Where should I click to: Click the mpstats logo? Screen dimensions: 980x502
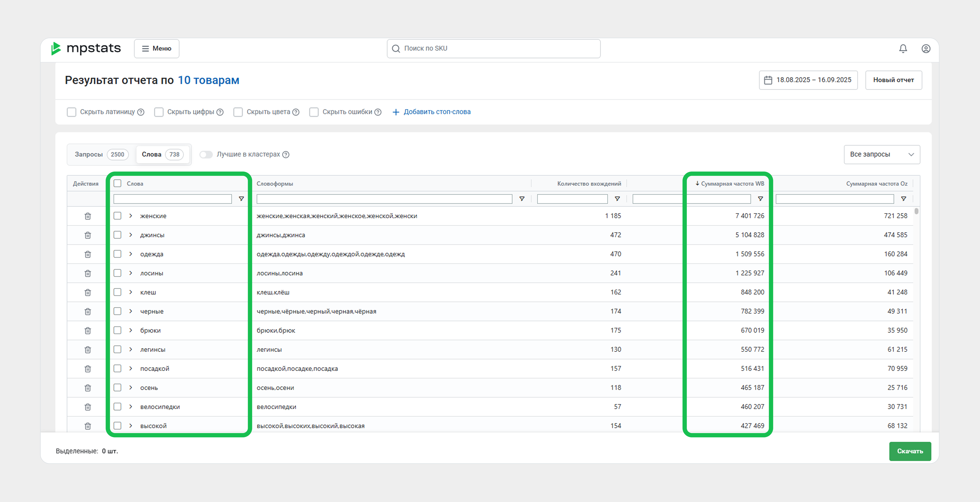pos(86,48)
